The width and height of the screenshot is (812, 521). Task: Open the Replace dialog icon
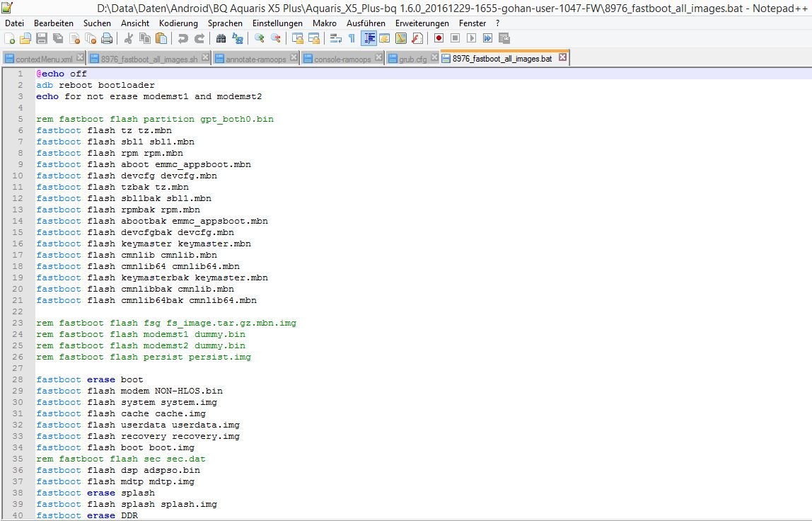coord(238,38)
